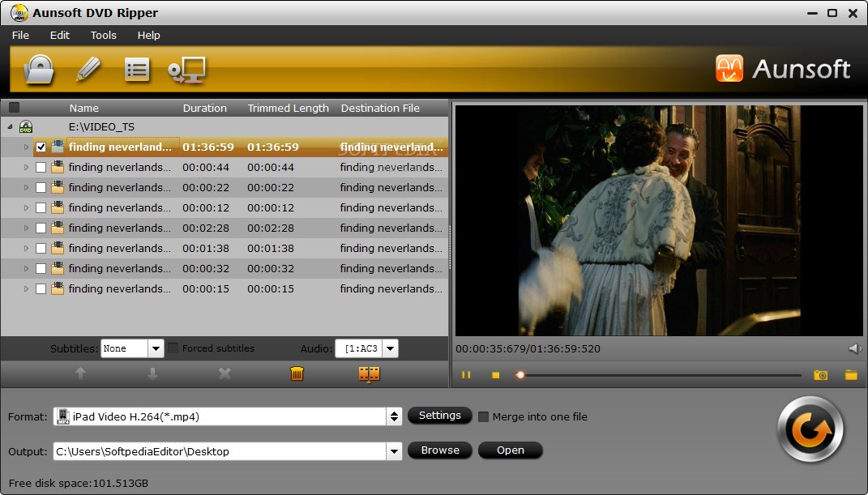The height and width of the screenshot is (495, 868).
Task: Open the Audio track dropdown
Action: click(x=391, y=348)
